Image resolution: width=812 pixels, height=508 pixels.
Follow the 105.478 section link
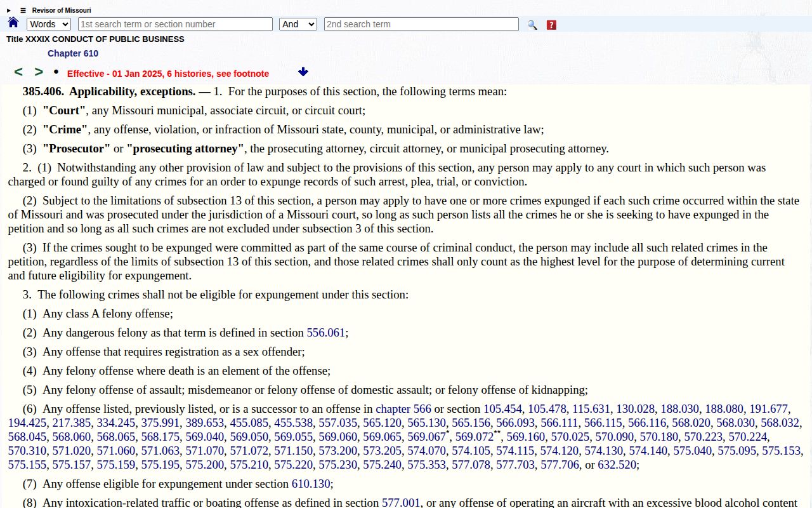tap(547, 409)
